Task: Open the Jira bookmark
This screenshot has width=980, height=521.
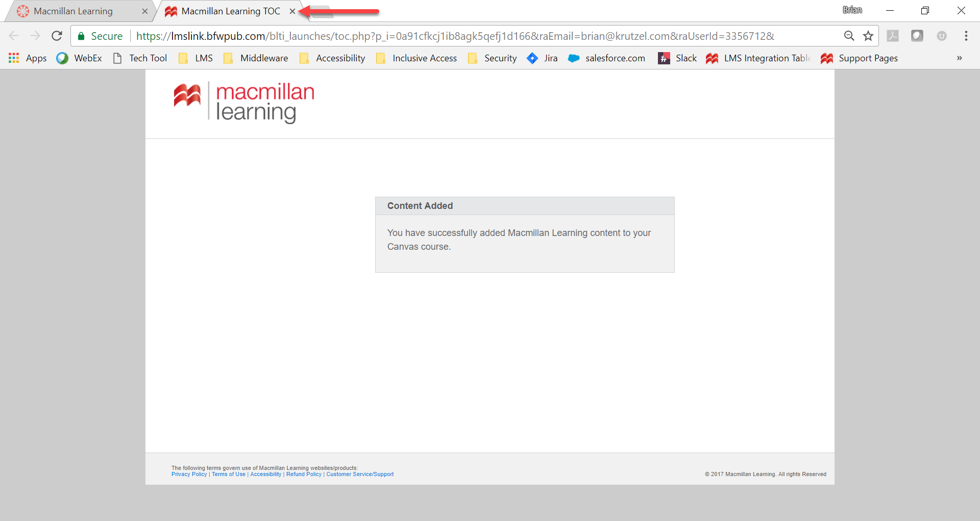Action: [x=542, y=58]
